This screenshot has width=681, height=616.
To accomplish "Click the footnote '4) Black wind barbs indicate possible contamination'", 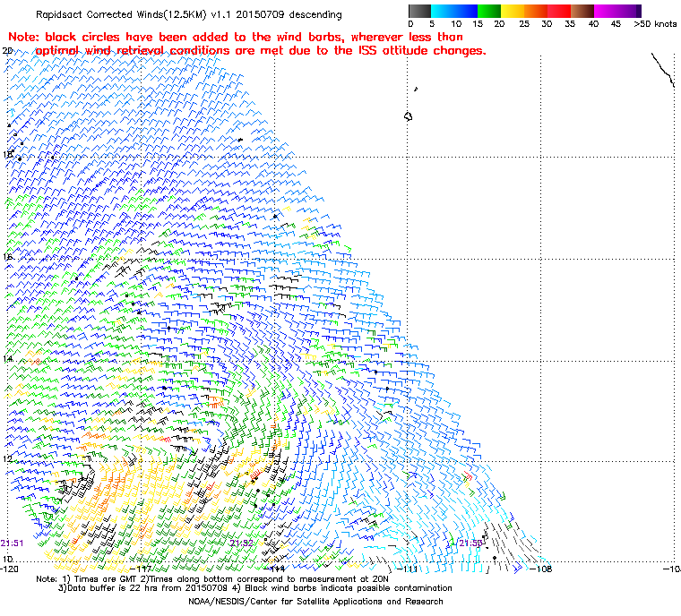I will (x=341, y=588).
